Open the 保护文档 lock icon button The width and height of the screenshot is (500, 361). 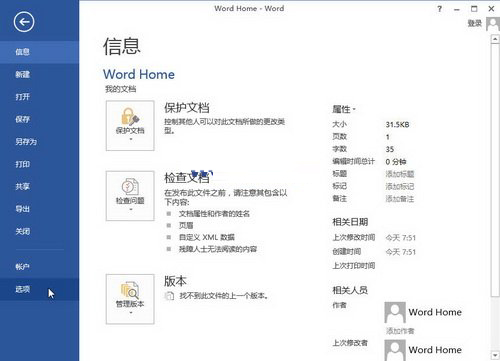[130, 126]
